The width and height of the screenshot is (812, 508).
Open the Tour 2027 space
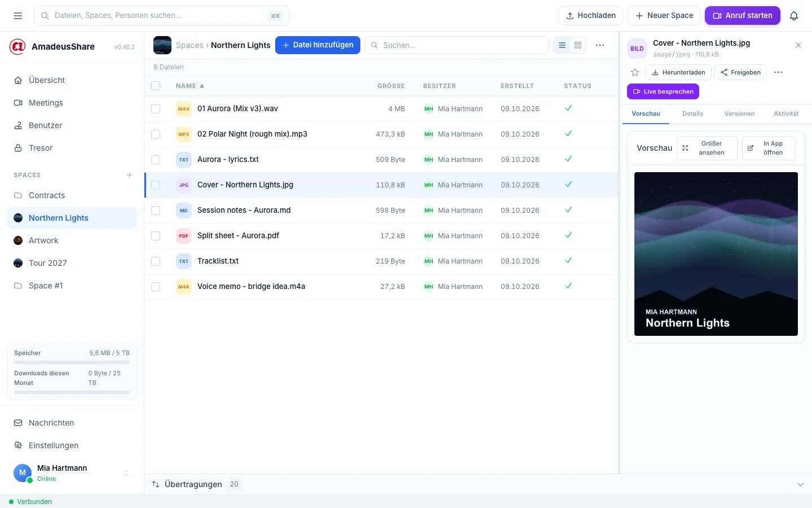point(72,263)
